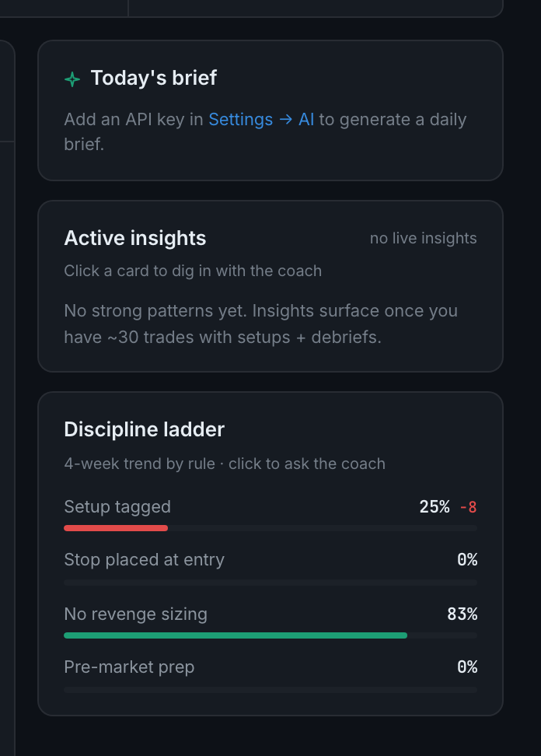Click the 25% value for Setup tagged
This screenshot has height=756, width=541.
435,507
